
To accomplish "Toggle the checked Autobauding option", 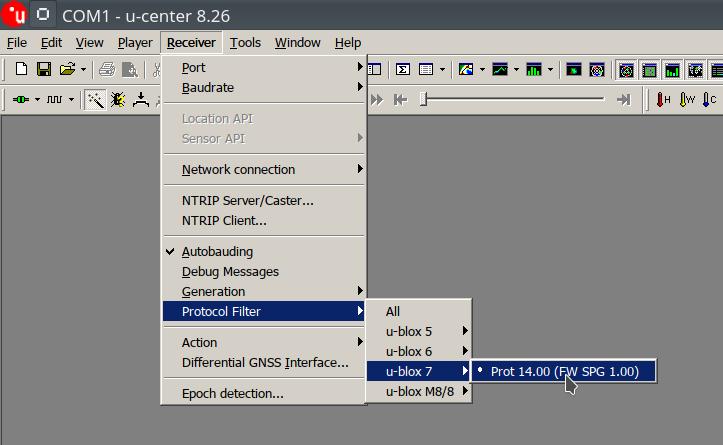I will pos(264,251).
